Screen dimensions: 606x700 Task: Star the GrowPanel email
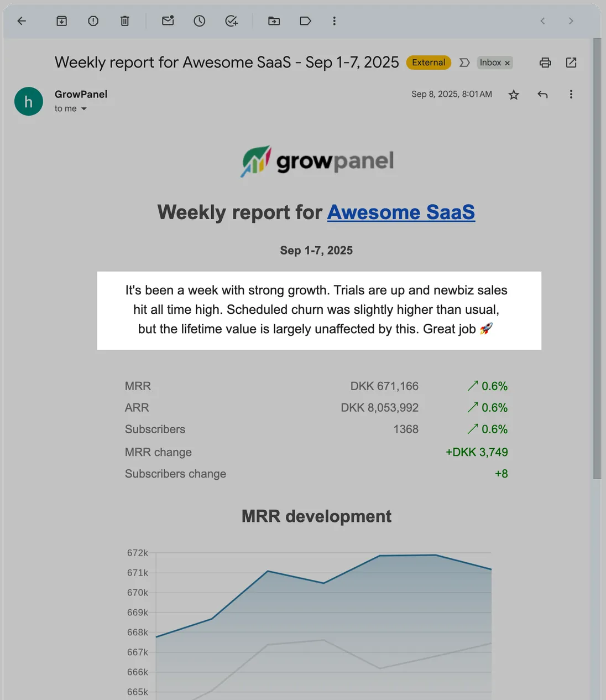point(514,95)
